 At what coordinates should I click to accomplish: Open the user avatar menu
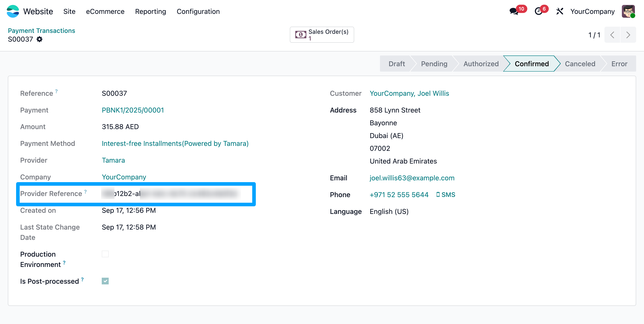(628, 11)
